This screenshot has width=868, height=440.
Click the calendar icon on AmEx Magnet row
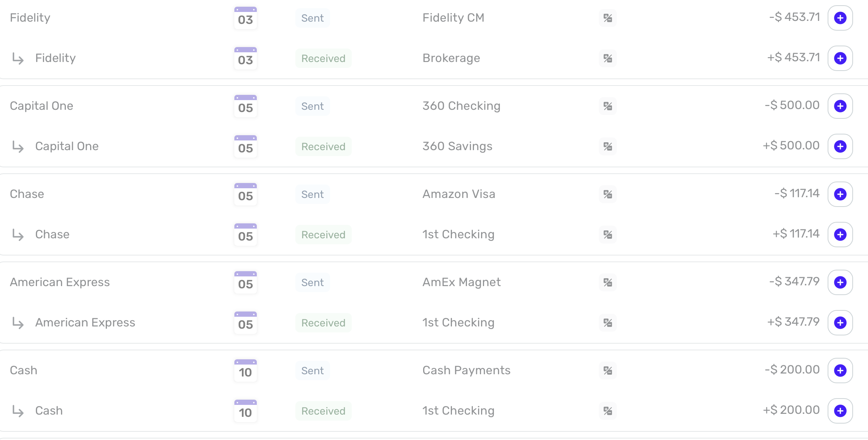245,282
